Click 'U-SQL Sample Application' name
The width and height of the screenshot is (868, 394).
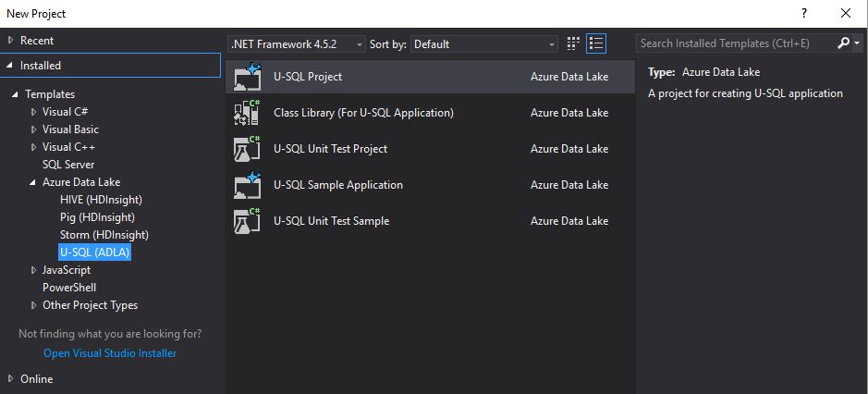tap(338, 185)
